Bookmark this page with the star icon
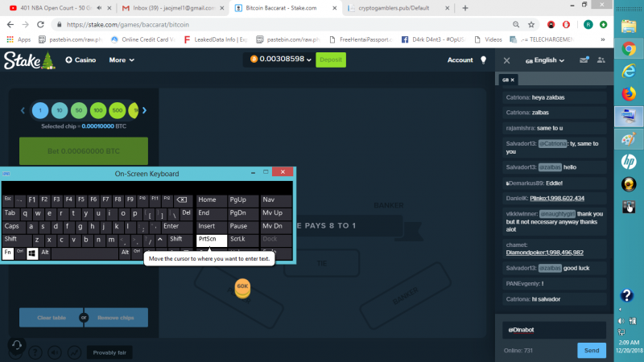The image size is (644, 362). tap(531, 25)
